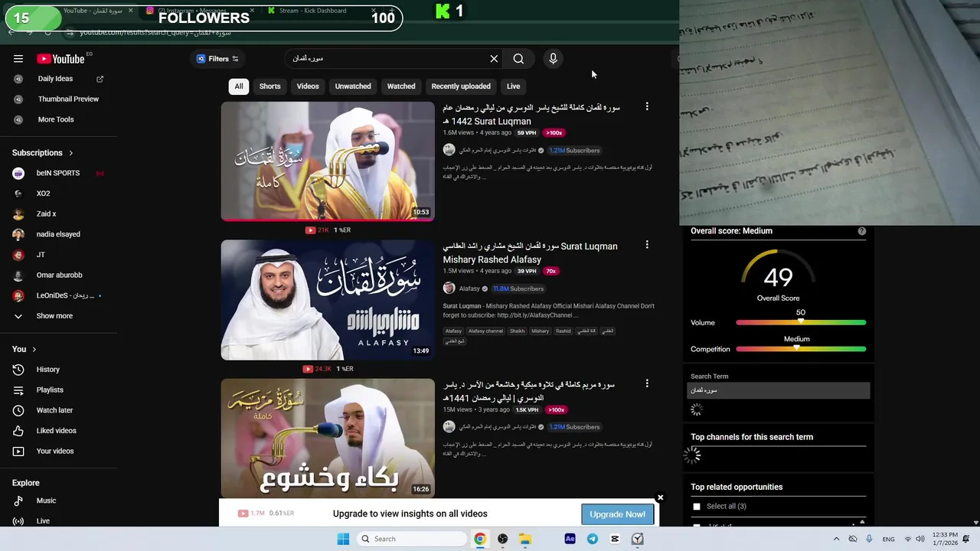Open the Filters button
The height and width of the screenshot is (551, 980).
pyautogui.click(x=217, y=59)
